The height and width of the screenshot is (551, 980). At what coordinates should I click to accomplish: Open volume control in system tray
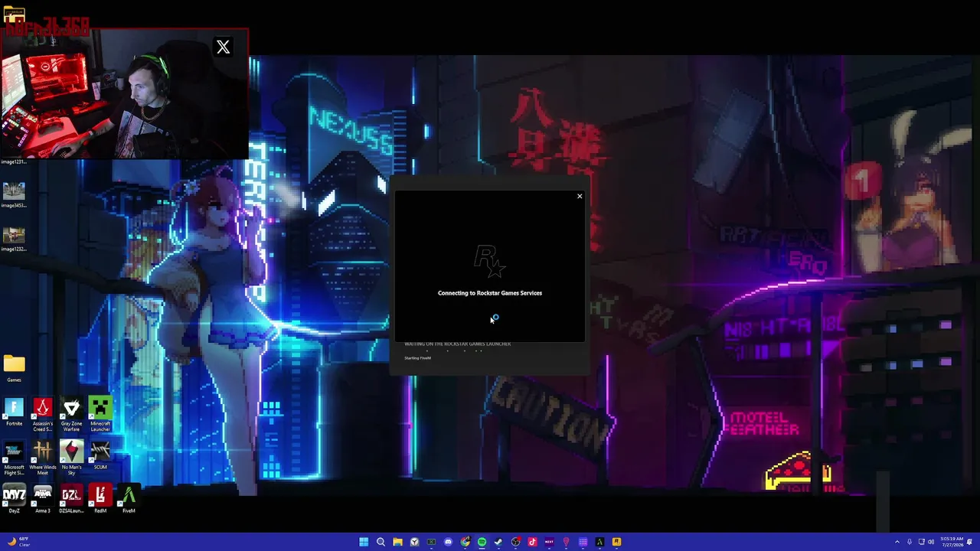tap(931, 542)
